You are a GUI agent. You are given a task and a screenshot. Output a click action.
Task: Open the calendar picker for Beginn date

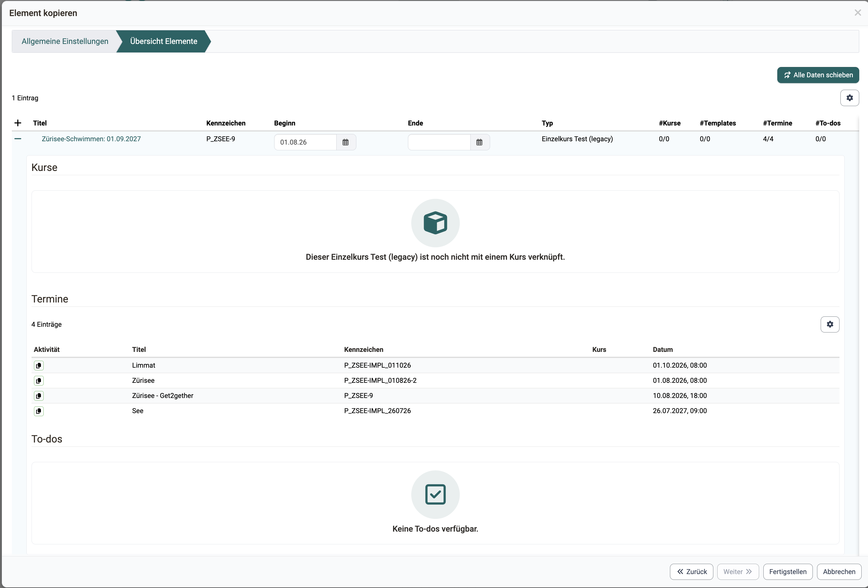click(x=346, y=142)
